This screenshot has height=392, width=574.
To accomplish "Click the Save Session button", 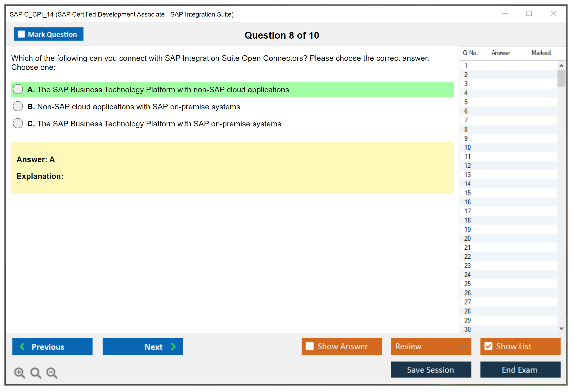I will coord(431,370).
